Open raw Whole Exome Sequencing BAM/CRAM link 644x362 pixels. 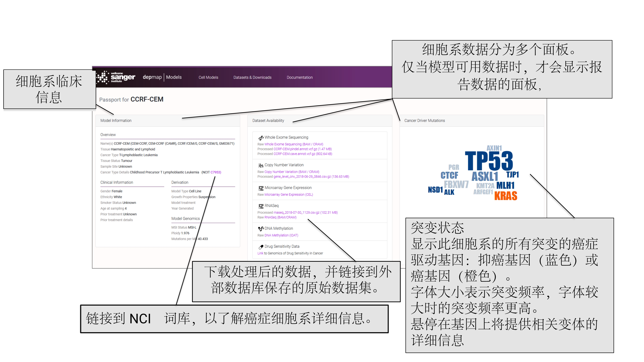click(x=294, y=144)
